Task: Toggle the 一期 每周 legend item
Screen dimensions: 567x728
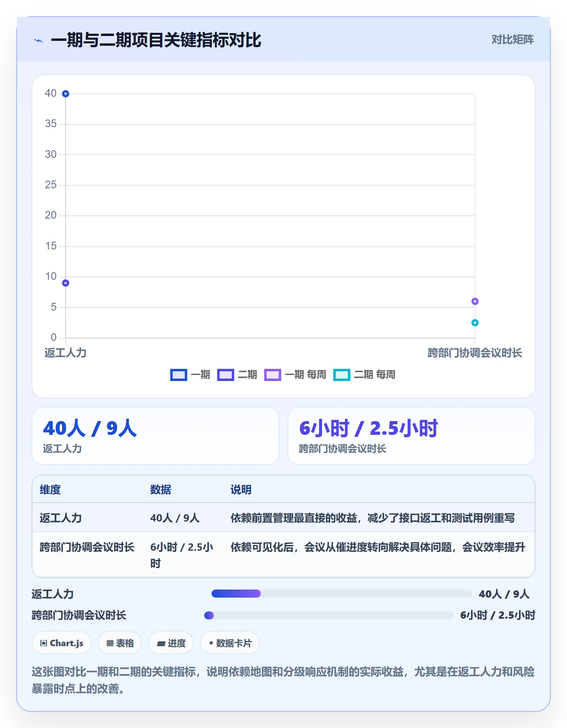Action: (x=295, y=375)
